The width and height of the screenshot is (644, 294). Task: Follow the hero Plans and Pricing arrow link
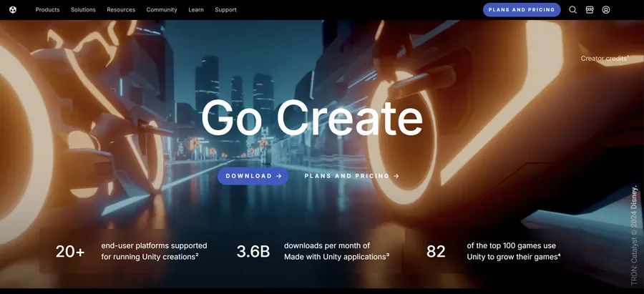[x=351, y=176]
